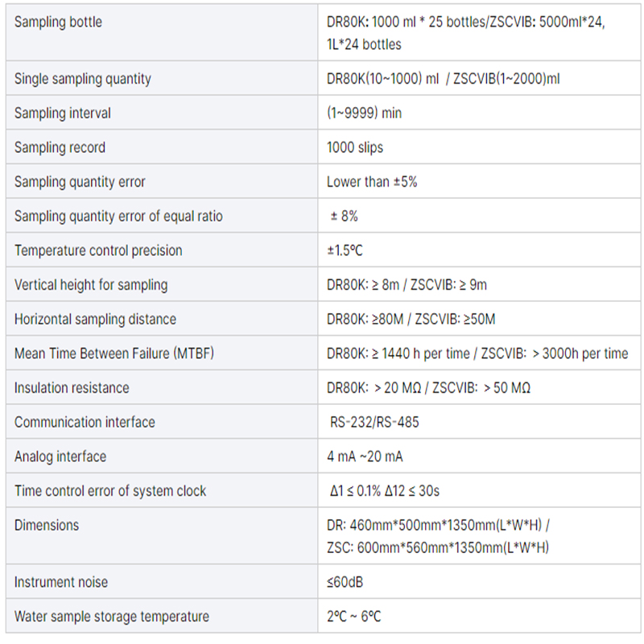The image size is (644, 644).
Task: Click the Vertical height for sampling label
Action: tap(91, 285)
